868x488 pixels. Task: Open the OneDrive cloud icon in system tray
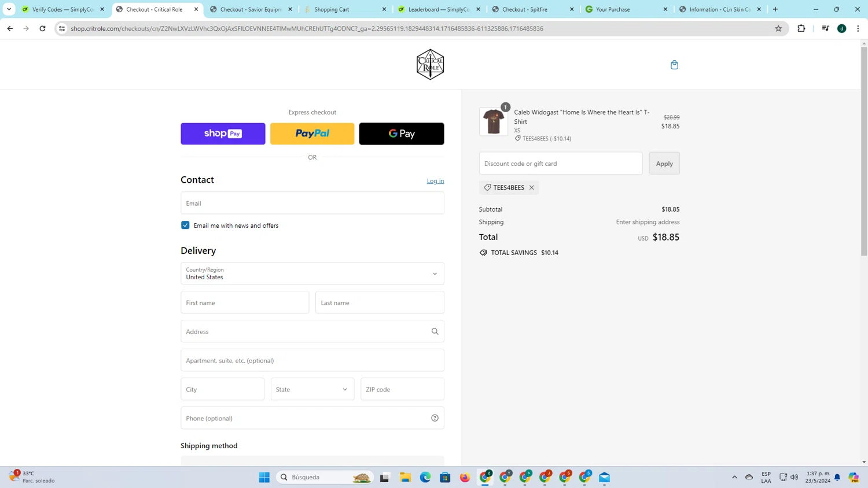pyautogui.click(x=749, y=477)
